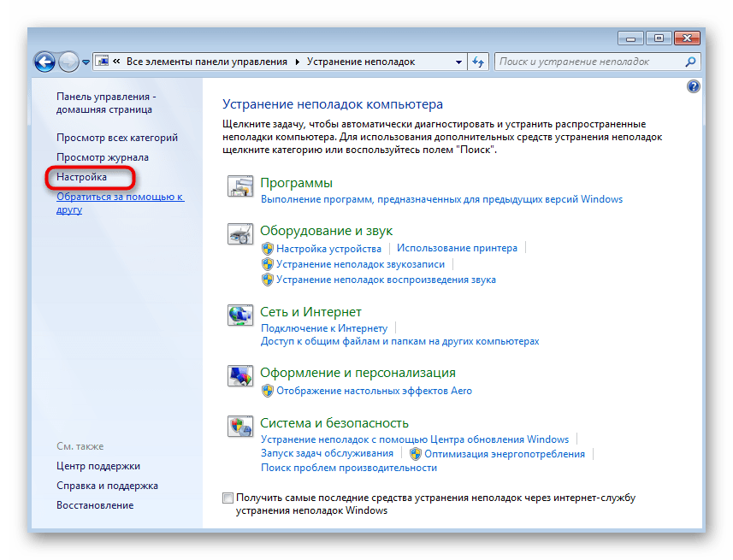733x560 pixels.
Task: Close the troubleshooting window
Action: coord(687,38)
